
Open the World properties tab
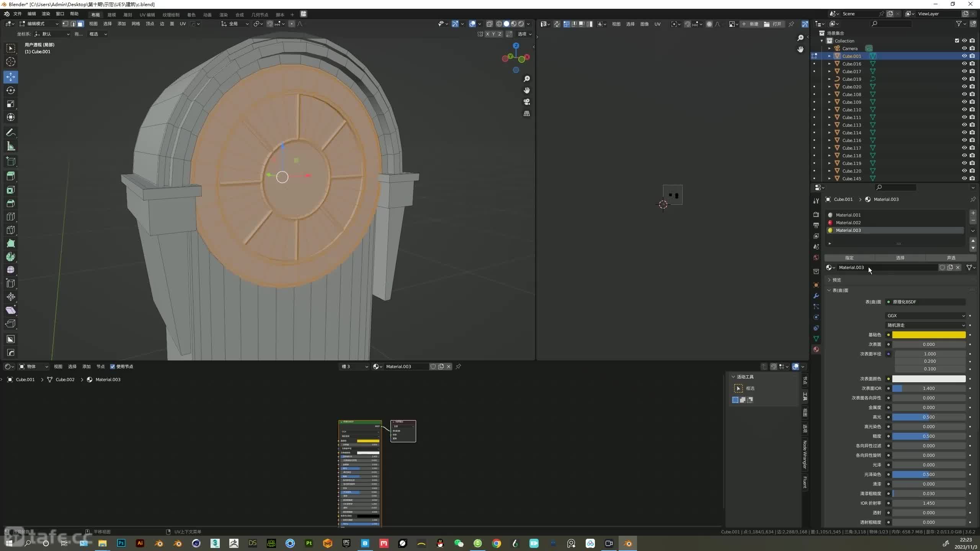click(816, 258)
